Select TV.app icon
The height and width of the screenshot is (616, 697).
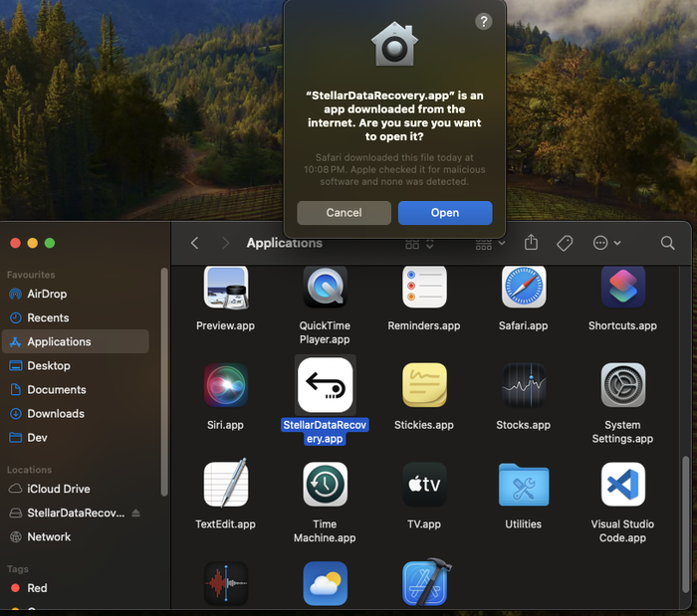tap(424, 484)
